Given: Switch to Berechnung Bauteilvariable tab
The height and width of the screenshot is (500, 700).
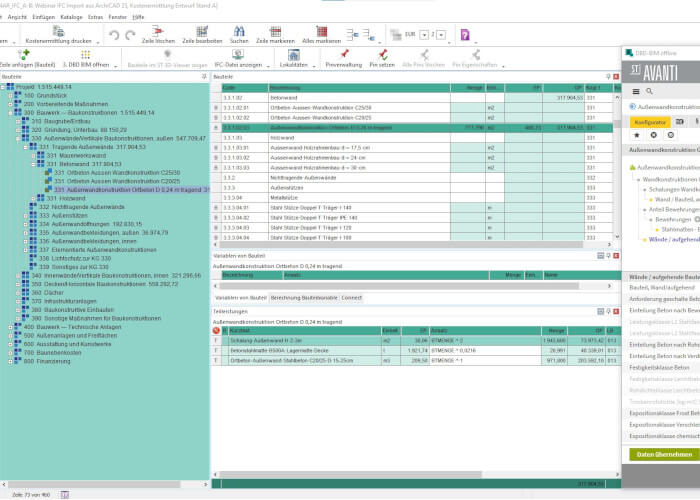Looking at the screenshot, I should click(x=304, y=298).
